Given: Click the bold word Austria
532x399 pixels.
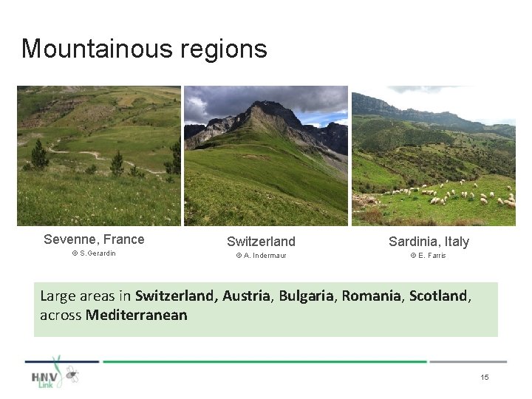Looking at the screenshot, I should pyautogui.click(x=248, y=296).
